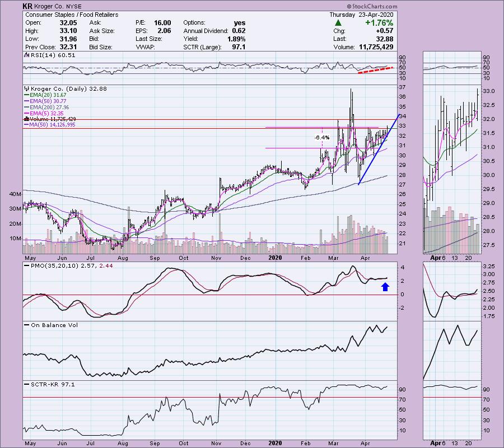Click the Nov month label under price chart
The height and width of the screenshot is (448, 504).
[x=216, y=258]
